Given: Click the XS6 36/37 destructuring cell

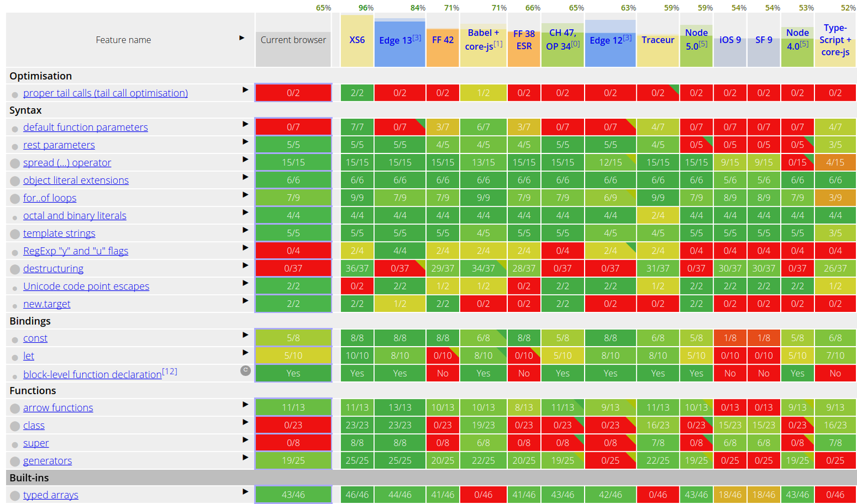Looking at the screenshot, I should (357, 268).
